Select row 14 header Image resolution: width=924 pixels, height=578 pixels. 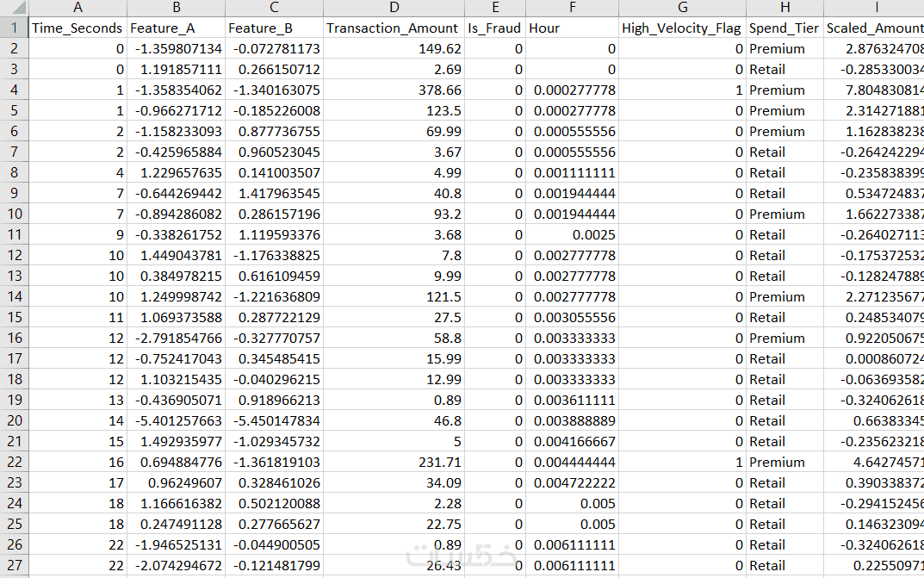(x=14, y=296)
